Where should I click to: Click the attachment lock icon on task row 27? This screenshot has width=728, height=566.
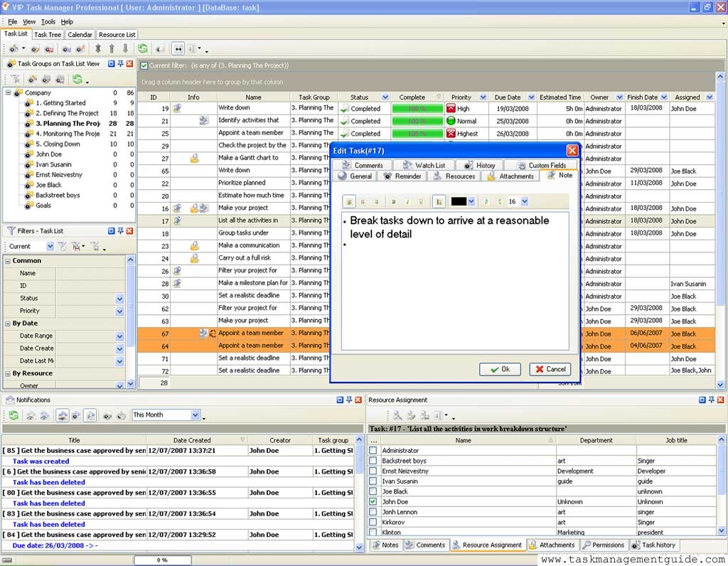(x=195, y=159)
